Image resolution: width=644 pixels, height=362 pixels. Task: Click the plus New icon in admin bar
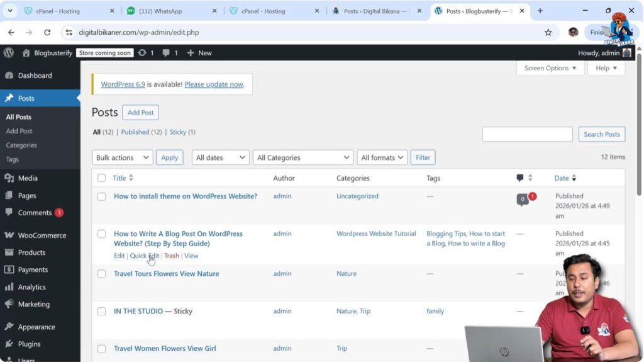tap(190, 53)
